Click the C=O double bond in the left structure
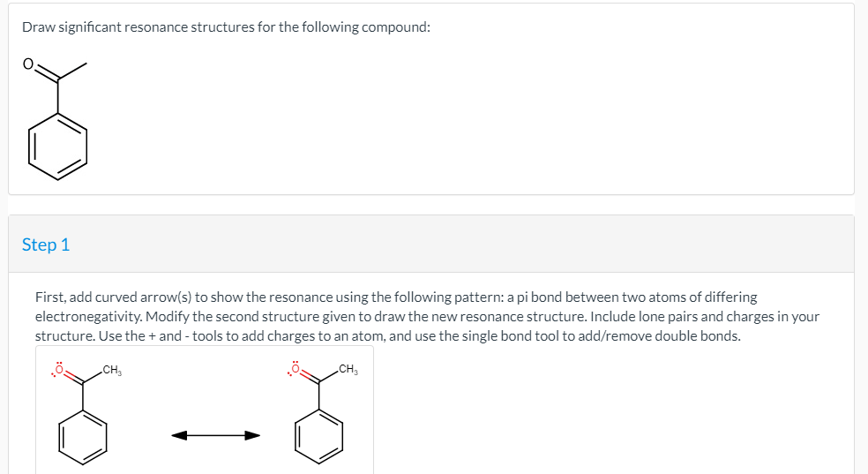This screenshot has width=868, height=474. [73, 377]
